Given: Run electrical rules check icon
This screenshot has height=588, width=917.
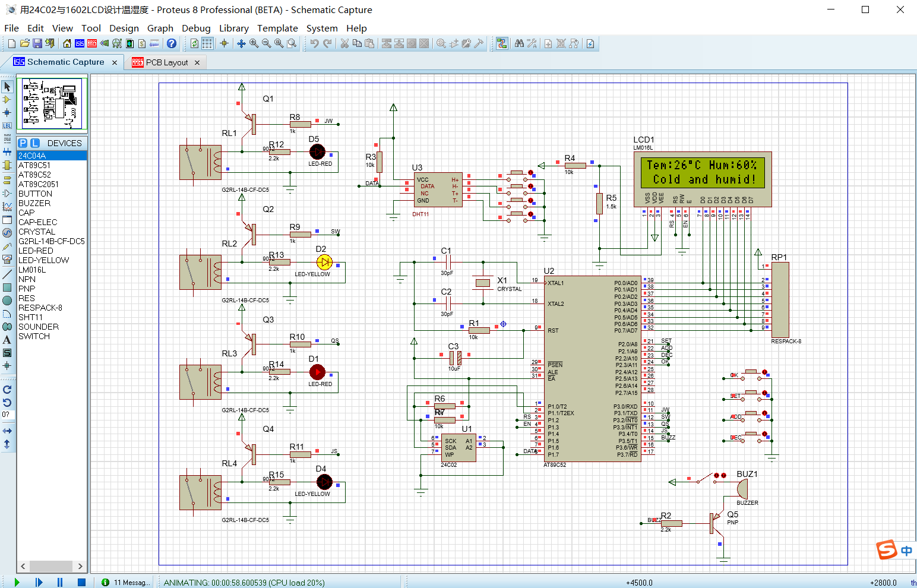Looking at the screenshot, I should click(x=590, y=43).
